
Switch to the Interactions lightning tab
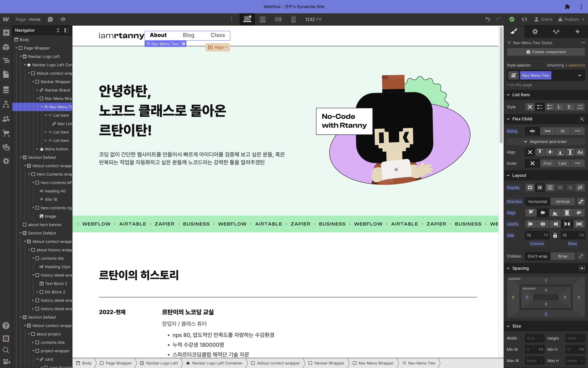pos(577,32)
